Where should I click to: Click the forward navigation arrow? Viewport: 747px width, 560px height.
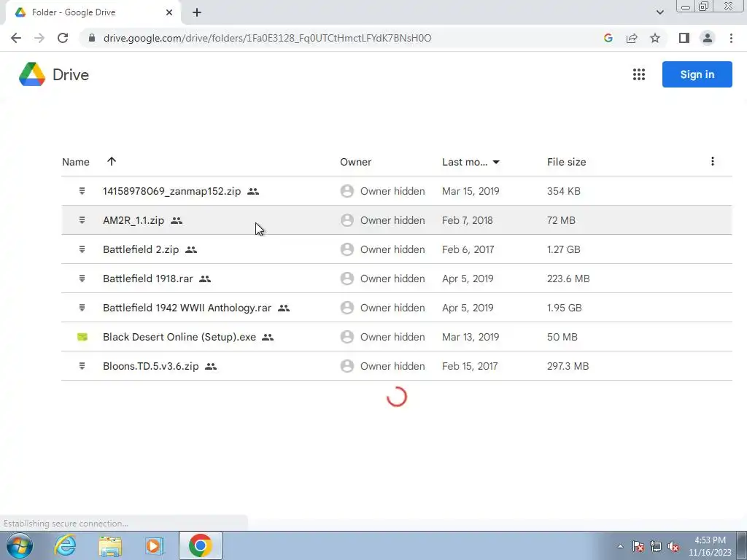(x=39, y=38)
